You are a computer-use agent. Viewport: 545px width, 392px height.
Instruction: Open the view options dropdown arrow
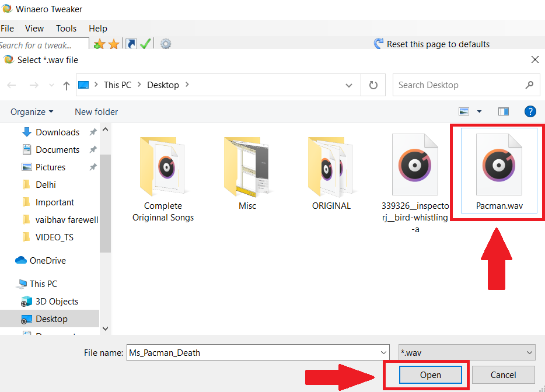click(x=479, y=111)
